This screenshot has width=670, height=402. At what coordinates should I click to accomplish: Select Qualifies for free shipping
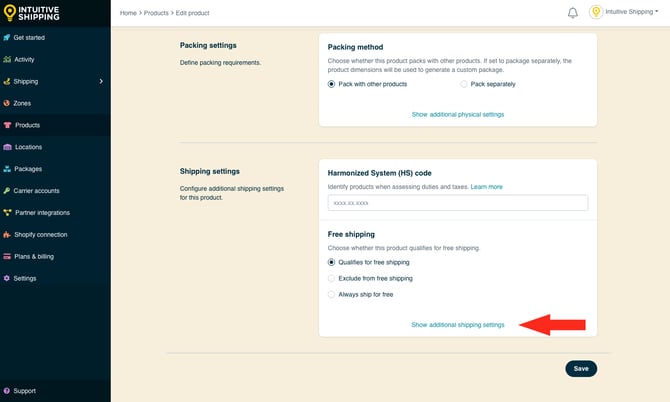pyautogui.click(x=331, y=262)
